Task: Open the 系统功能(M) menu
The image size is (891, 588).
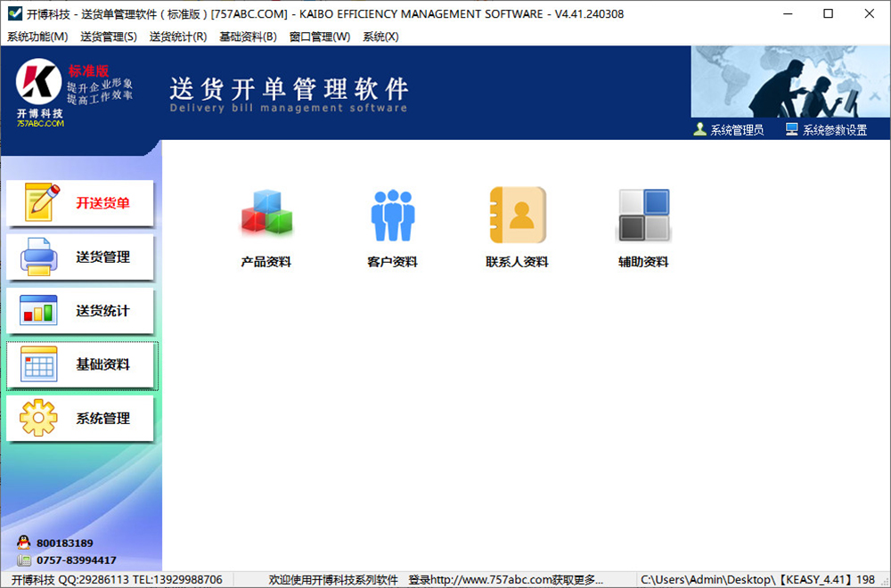Action: tap(37, 37)
